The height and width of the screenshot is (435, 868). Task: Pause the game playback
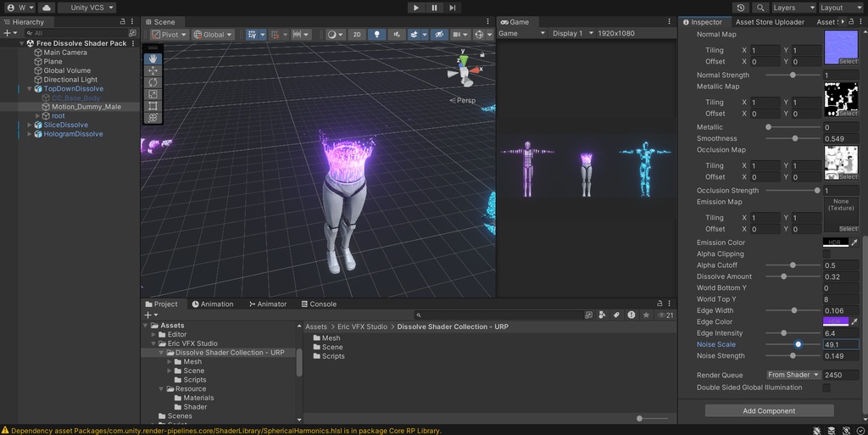tap(435, 8)
